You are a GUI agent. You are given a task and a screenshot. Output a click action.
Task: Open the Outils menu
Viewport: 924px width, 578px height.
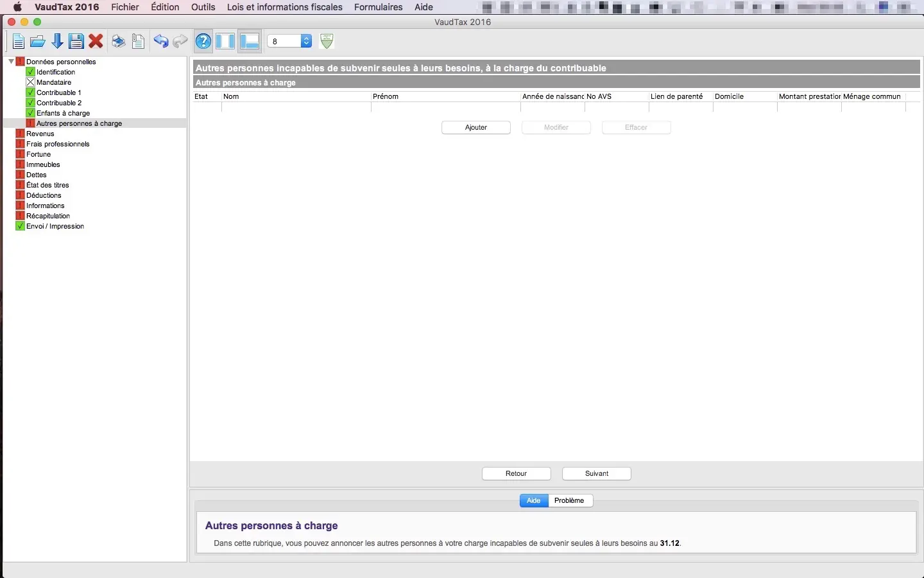[x=203, y=7]
